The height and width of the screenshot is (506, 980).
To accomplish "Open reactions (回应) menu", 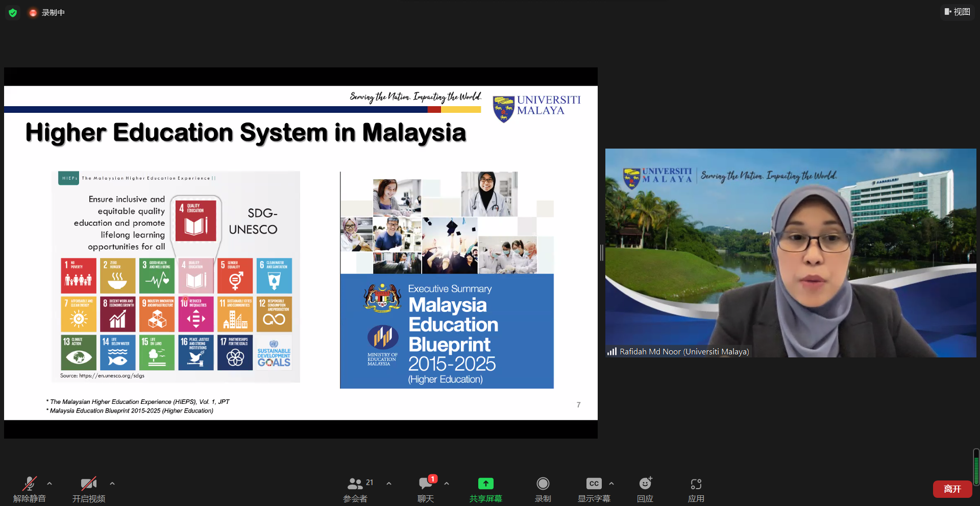I will pyautogui.click(x=645, y=489).
